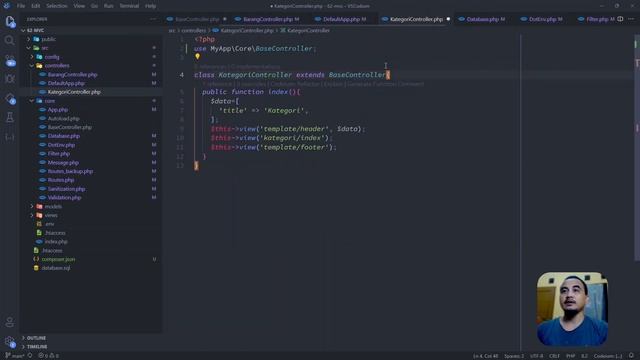Open the Terminal menu
This screenshot has height=360, width=640.
pos(129,6)
